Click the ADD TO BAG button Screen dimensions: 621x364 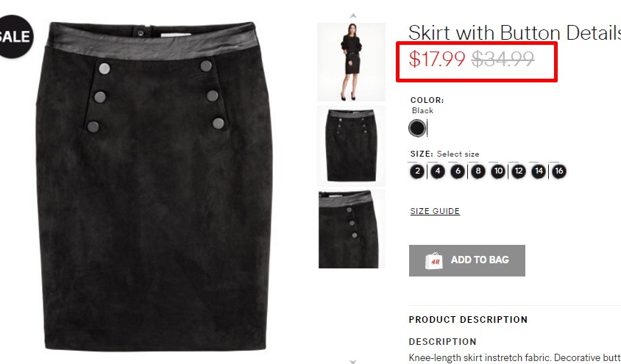pos(467,260)
